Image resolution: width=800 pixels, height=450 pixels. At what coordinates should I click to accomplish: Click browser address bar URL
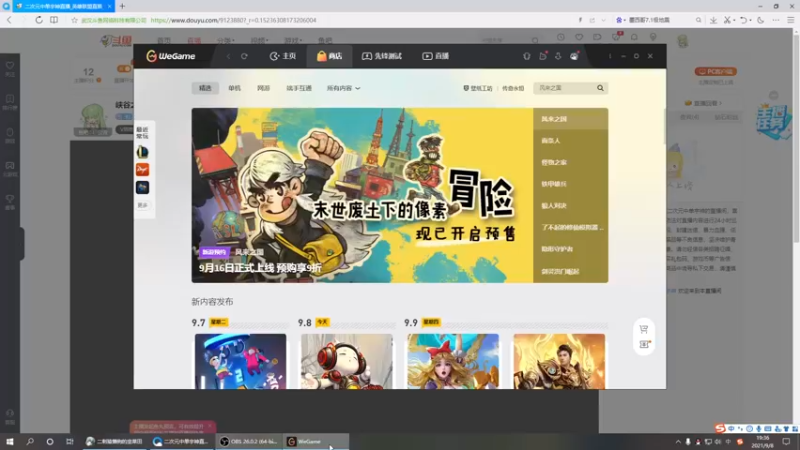[233, 20]
